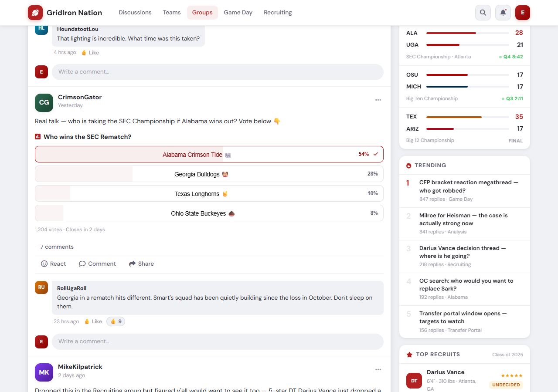The image size is (558, 392).
Task: Open MikeKilpatrick's post options menu
Action: pyautogui.click(x=378, y=370)
